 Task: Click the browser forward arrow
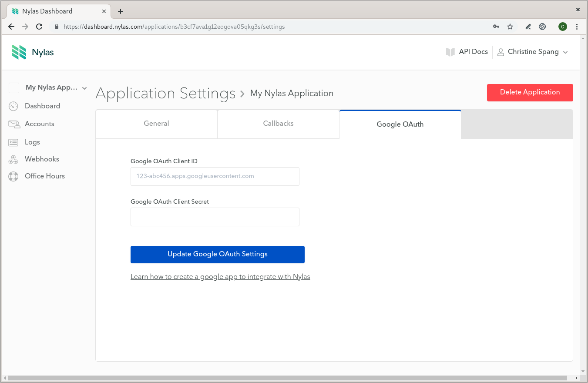tap(25, 27)
